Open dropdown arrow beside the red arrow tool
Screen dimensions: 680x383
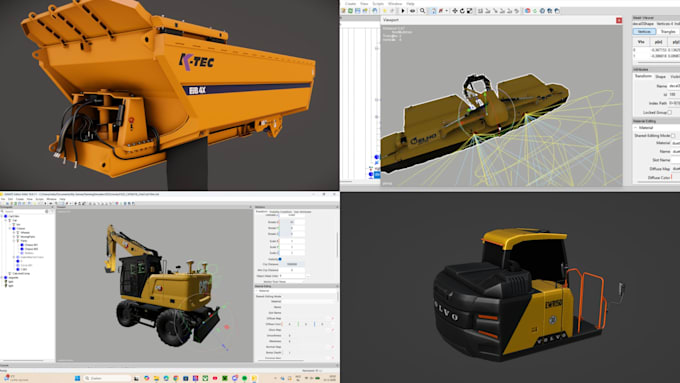pos(446,10)
